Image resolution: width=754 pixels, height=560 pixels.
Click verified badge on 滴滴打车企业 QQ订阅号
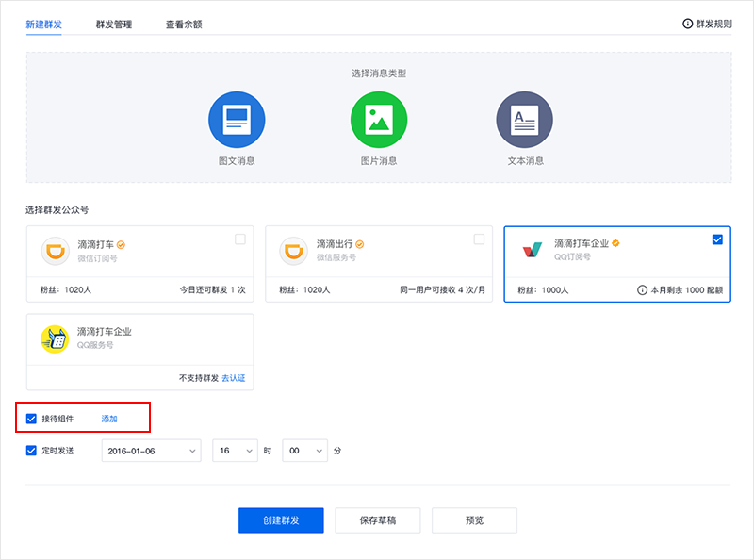tap(616, 243)
